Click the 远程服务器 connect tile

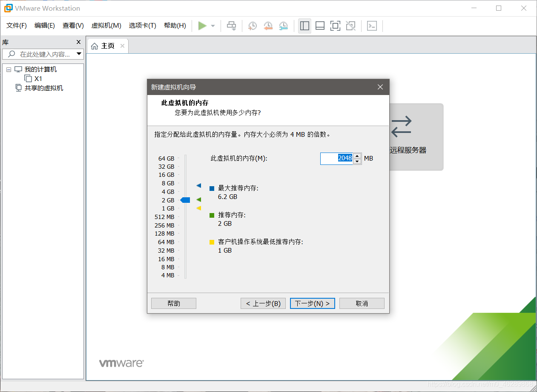coord(416,137)
